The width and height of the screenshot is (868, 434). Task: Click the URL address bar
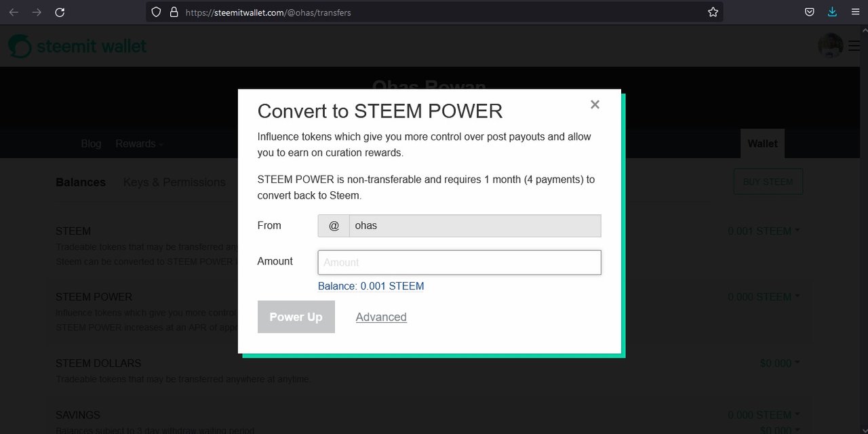click(434, 12)
